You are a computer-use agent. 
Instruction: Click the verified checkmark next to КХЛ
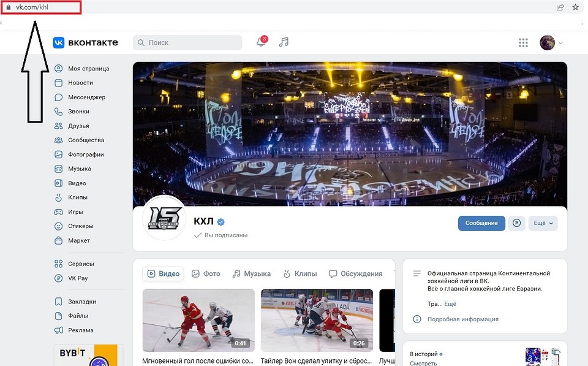coord(221,222)
